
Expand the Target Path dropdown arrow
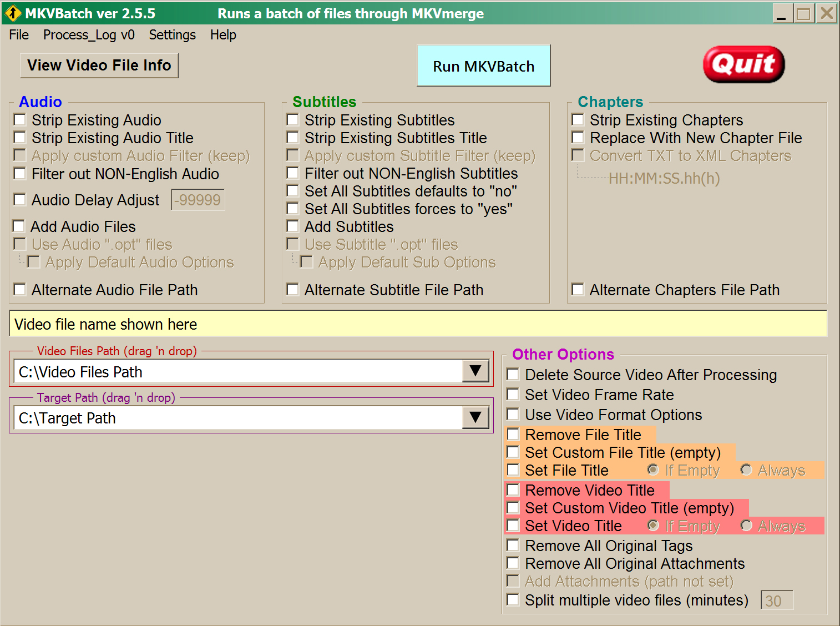475,417
